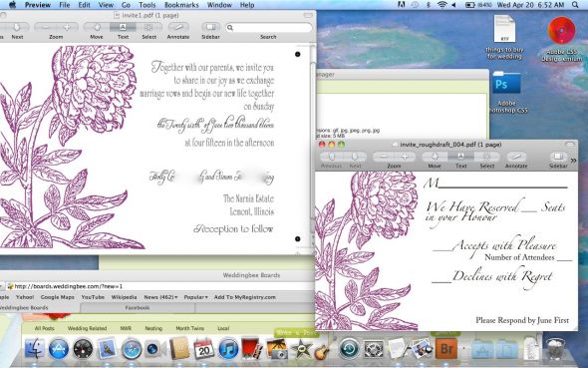Image resolution: width=588 pixels, height=368 pixels.
Task: Open the Wi-Fi status menu
Action: click(442, 5)
